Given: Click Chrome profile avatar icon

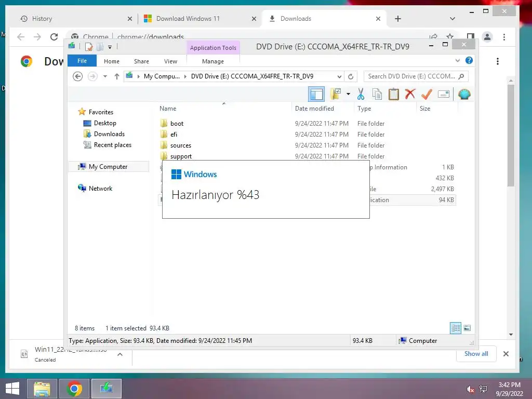Looking at the screenshot, I should 487,37.
